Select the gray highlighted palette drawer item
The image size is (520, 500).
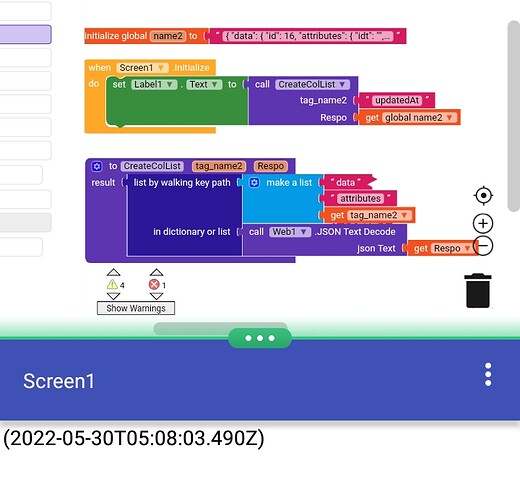25,222
